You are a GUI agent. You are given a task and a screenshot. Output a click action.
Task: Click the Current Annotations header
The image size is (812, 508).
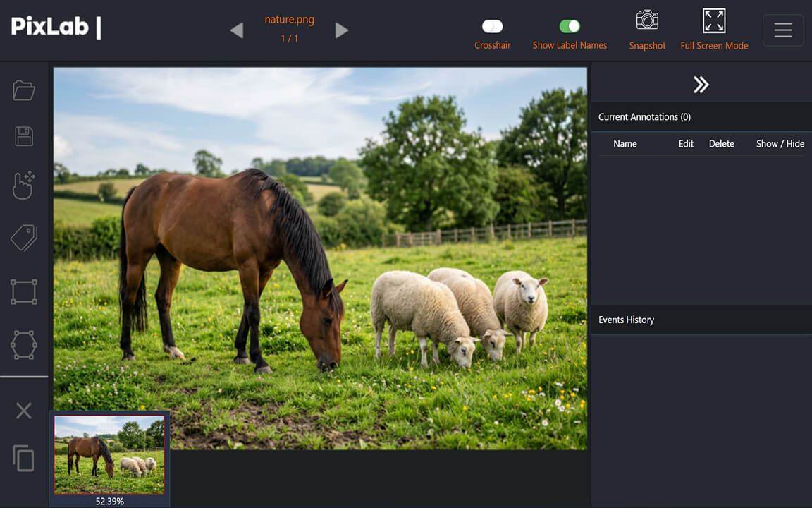644,117
